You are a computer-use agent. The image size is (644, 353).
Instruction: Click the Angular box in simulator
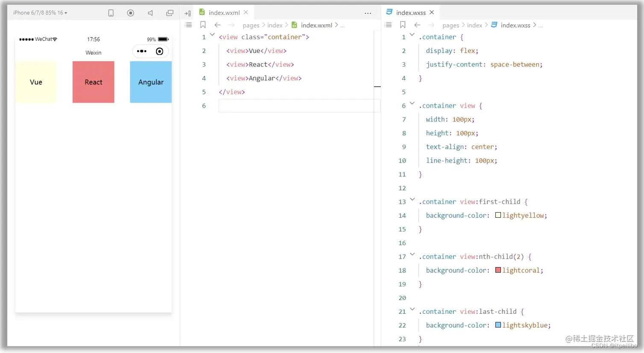pyautogui.click(x=151, y=82)
